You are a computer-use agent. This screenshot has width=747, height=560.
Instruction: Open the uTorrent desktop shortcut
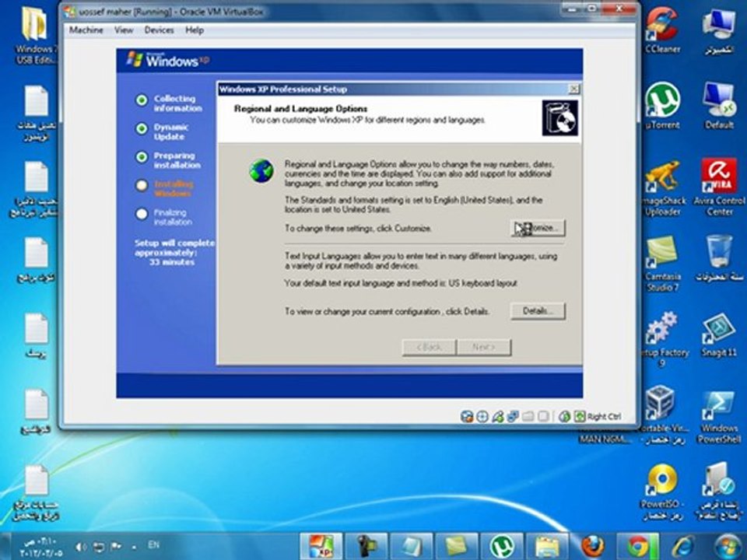point(662,106)
